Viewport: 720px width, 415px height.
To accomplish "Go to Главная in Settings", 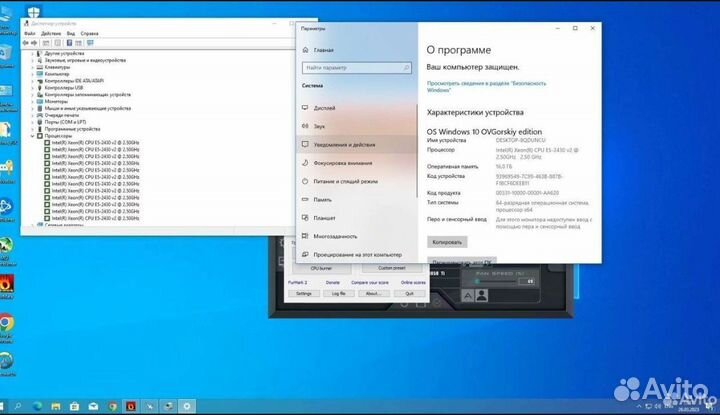I will coord(324,49).
